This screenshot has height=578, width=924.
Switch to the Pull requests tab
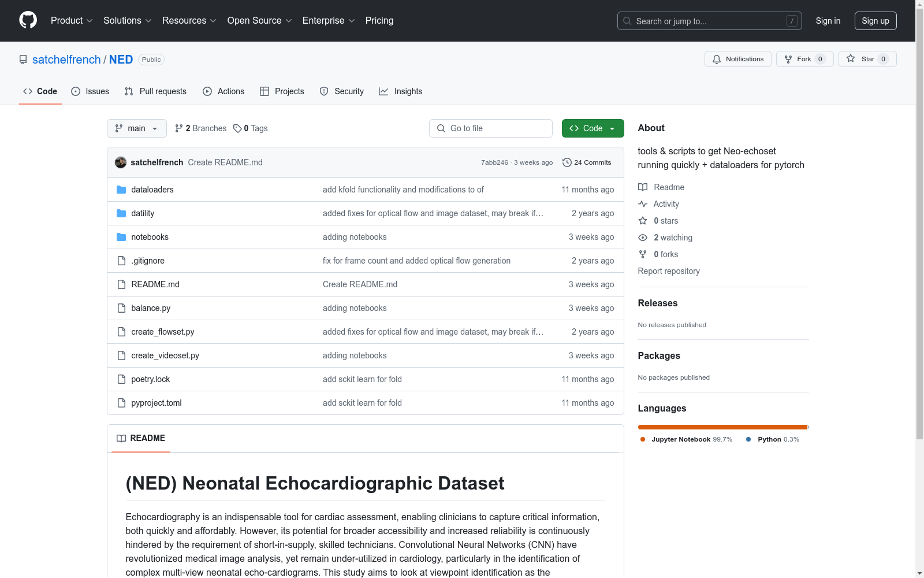click(155, 91)
